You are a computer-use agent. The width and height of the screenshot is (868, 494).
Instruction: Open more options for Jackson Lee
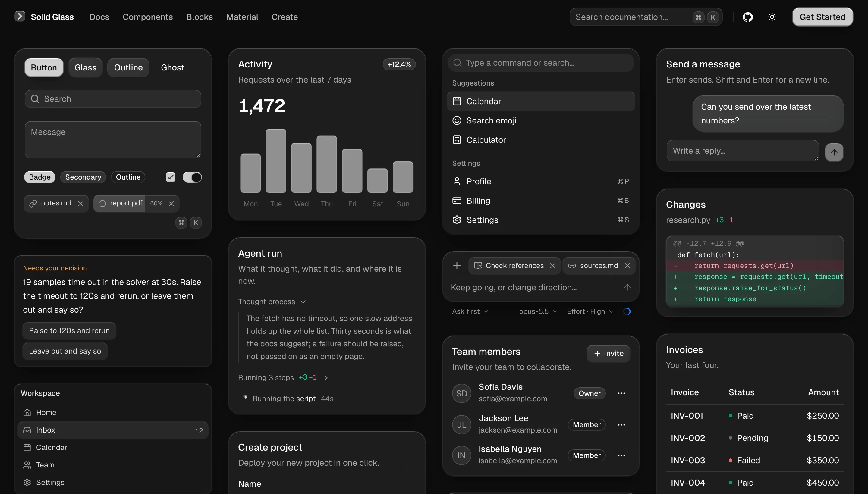(621, 424)
